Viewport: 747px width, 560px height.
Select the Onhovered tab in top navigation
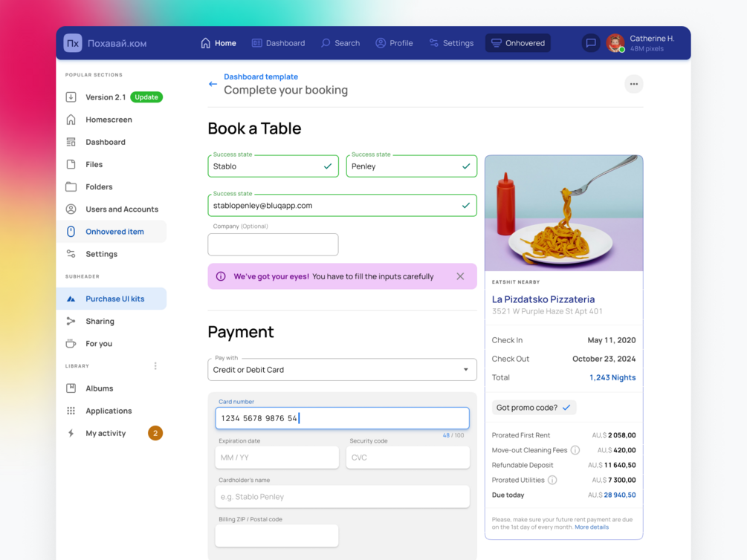pyautogui.click(x=518, y=43)
